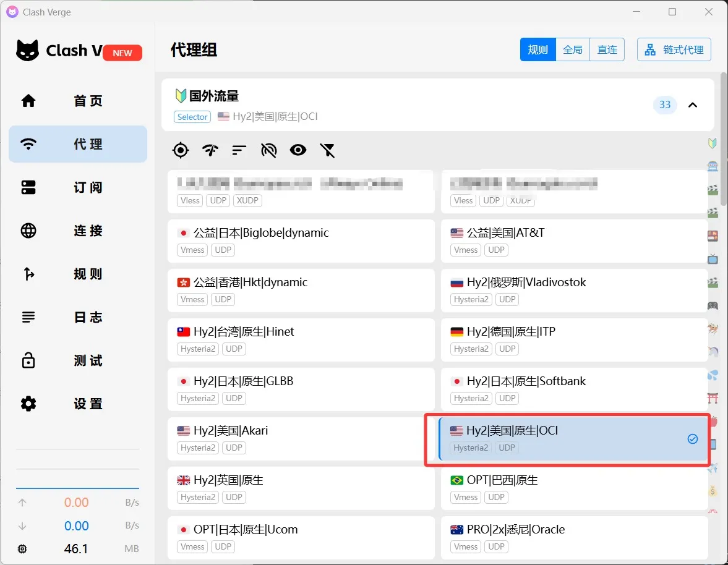Image resolution: width=728 pixels, height=565 pixels.
Task: Select proxy Hy2|台湾|原生|Hinet
Action: point(301,340)
